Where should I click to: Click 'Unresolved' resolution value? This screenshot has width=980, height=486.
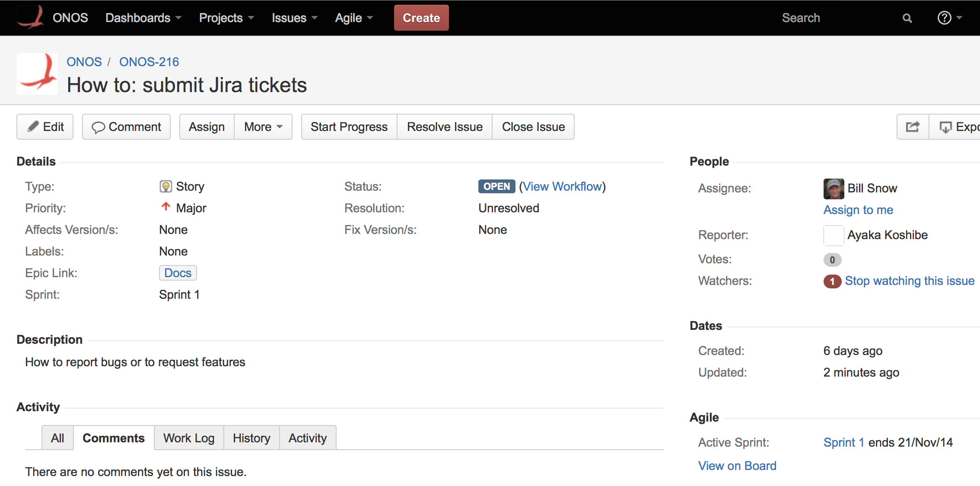[x=509, y=208]
